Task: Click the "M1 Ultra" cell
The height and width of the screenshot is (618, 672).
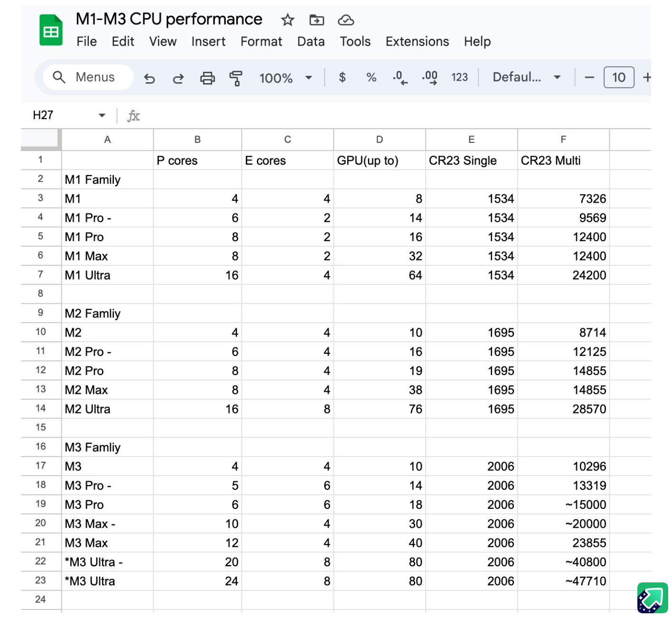Action: [x=107, y=275]
